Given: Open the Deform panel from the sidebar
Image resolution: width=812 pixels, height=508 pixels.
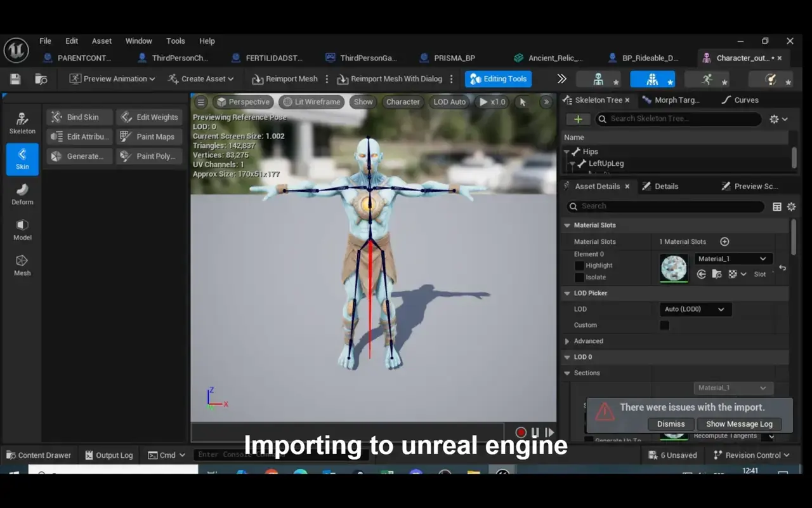Looking at the screenshot, I should 22,193.
